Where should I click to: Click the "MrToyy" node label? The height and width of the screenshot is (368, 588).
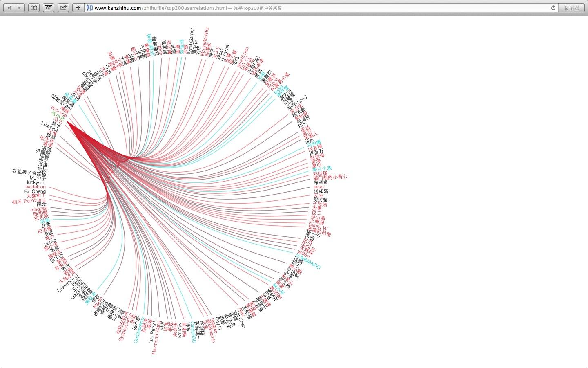click(x=179, y=331)
